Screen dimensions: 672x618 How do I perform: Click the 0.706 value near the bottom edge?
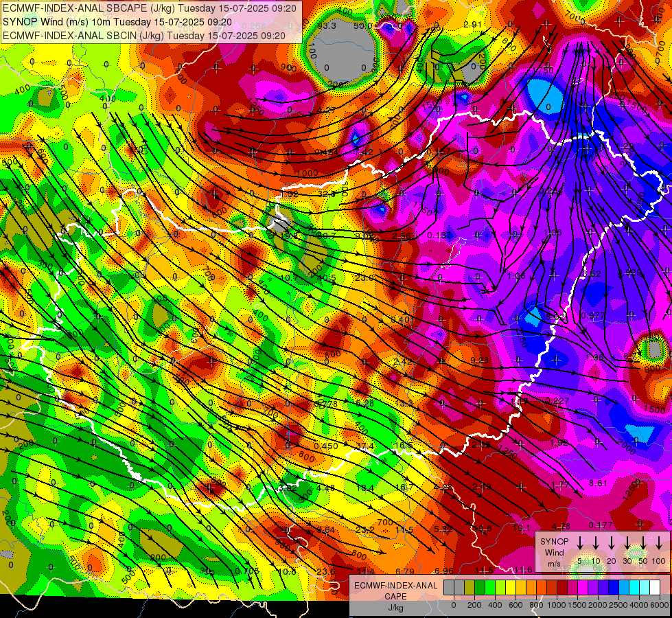pos(247,571)
